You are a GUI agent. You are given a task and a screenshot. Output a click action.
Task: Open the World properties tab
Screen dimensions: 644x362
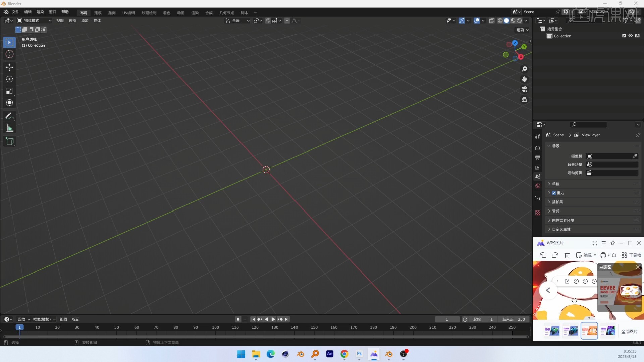[x=538, y=186]
